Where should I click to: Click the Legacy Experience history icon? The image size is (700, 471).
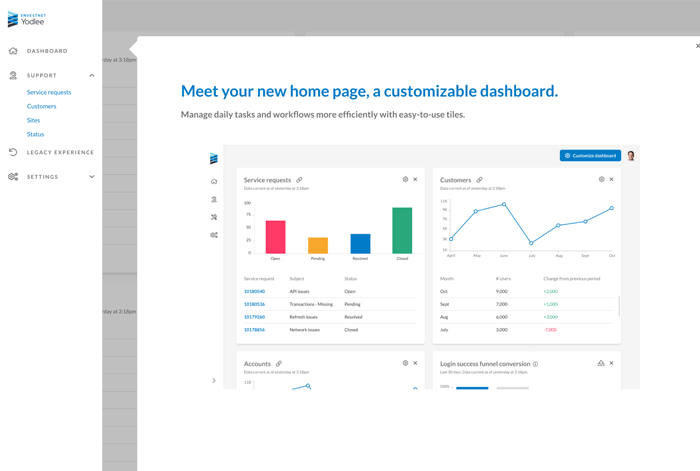click(13, 152)
